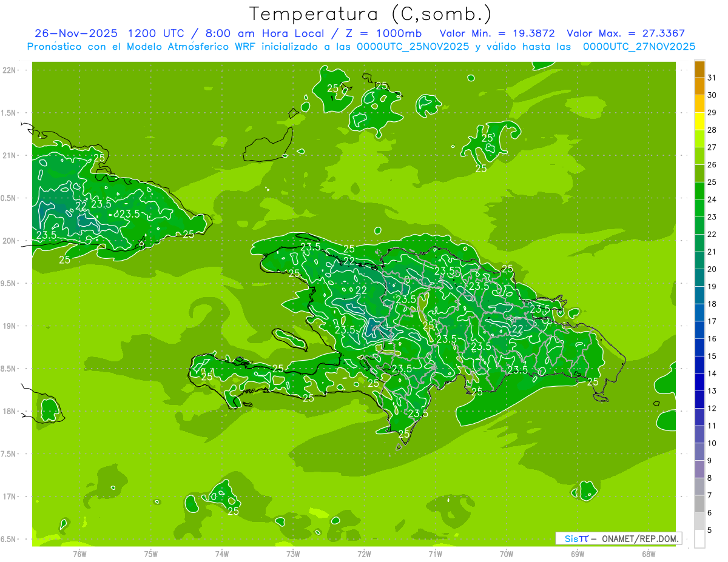
Task: Click the 21N latitude axis label
Action: [x=10, y=155]
